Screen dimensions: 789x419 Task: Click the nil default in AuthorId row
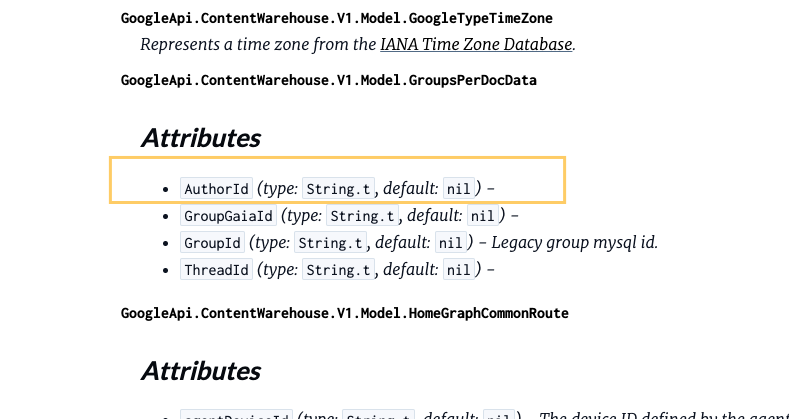click(x=458, y=189)
